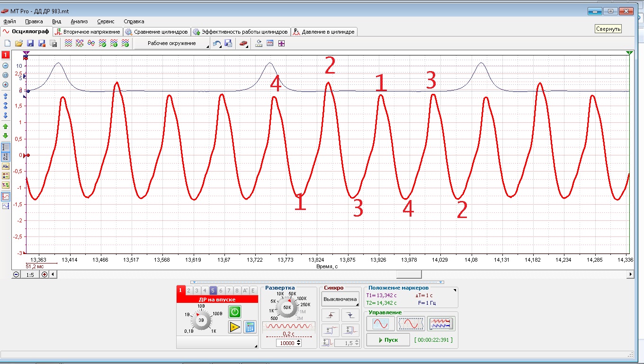Switch to Сравнение цилиндров tab
The width and height of the screenshot is (644, 364).
[x=157, y=32]
